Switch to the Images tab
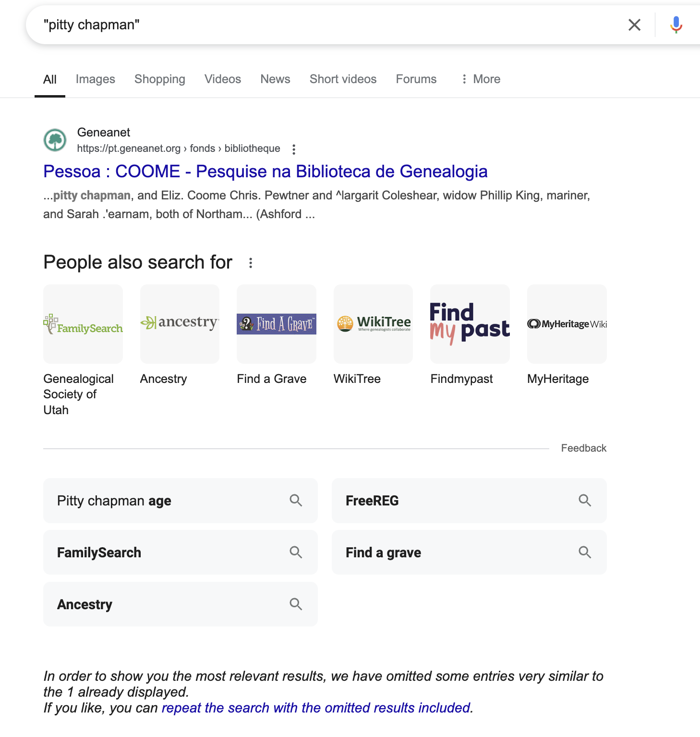The image size is (700, 737). [x=96, y=79]
